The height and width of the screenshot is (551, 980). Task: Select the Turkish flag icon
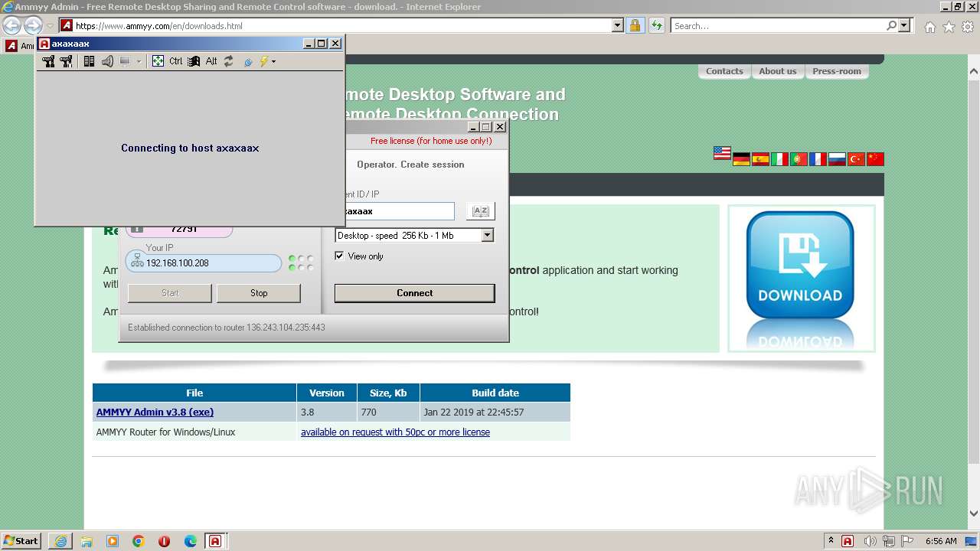pyautogui.click(x=856, y=159)
